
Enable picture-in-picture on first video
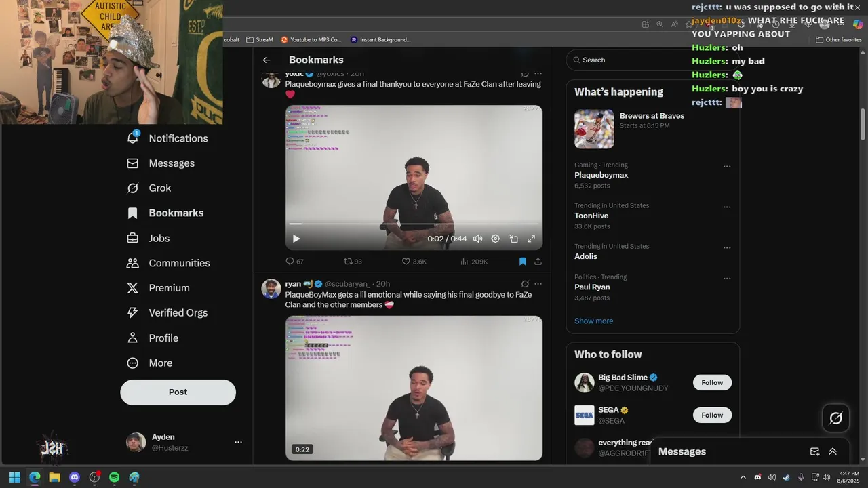click(514, 239)
